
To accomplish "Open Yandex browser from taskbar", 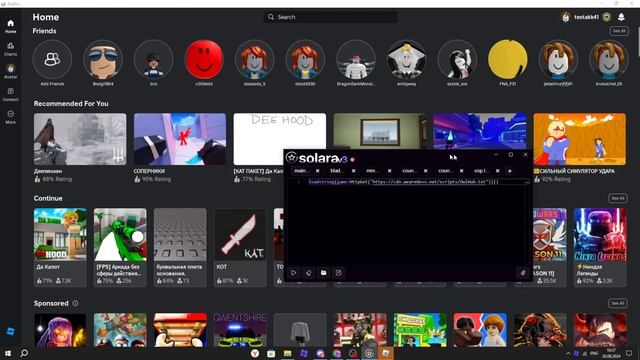I will tap(255, 353).
